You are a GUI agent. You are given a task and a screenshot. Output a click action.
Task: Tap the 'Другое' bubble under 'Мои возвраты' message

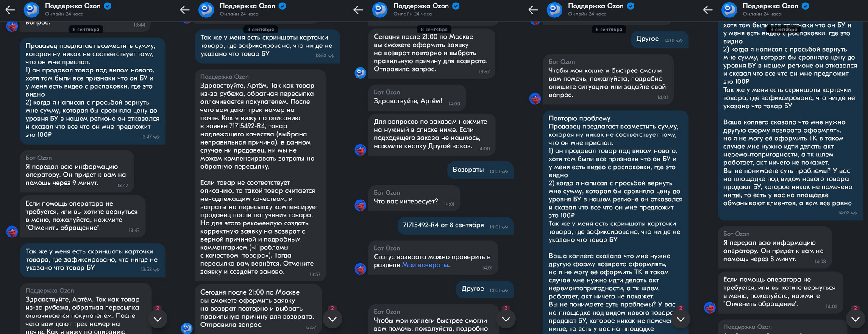[485, 289]
